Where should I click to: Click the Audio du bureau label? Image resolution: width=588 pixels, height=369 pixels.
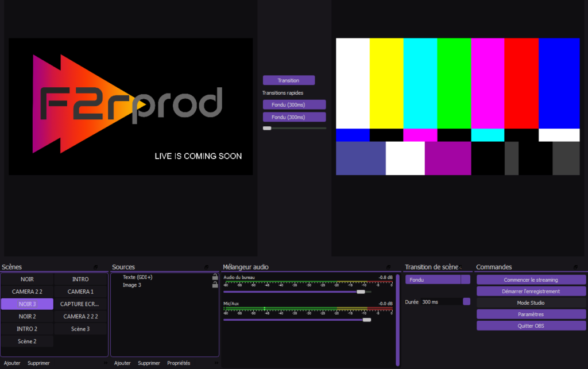tap(239, 277)
